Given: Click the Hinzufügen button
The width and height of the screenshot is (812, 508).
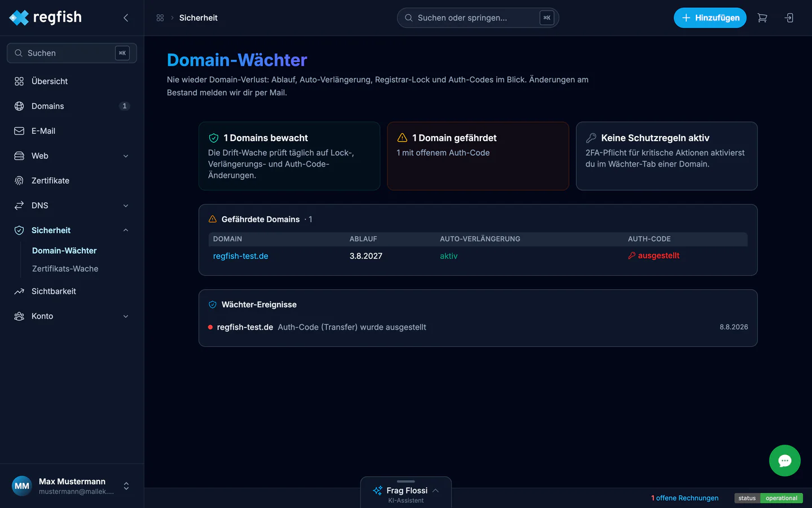Looking at the screenshot, I should tap(710, 18).
